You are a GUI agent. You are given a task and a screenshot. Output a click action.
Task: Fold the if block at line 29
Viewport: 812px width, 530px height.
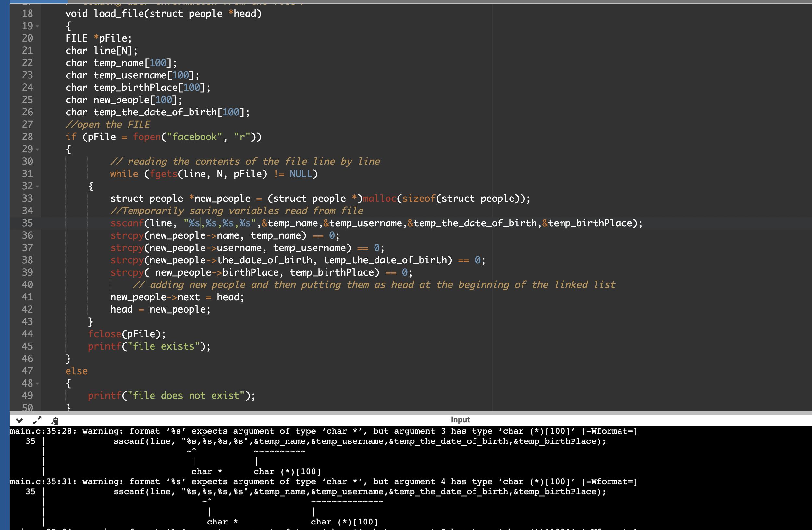coord(37,150)
